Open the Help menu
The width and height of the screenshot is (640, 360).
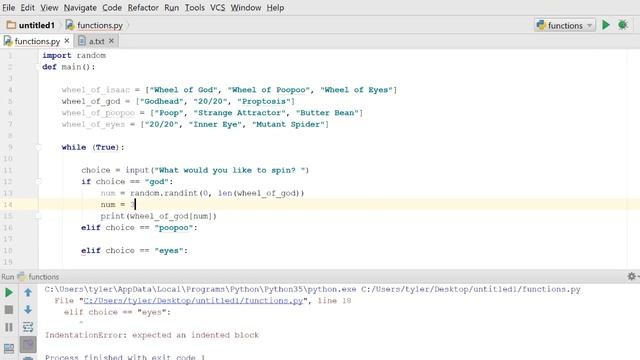pos(275,8)
